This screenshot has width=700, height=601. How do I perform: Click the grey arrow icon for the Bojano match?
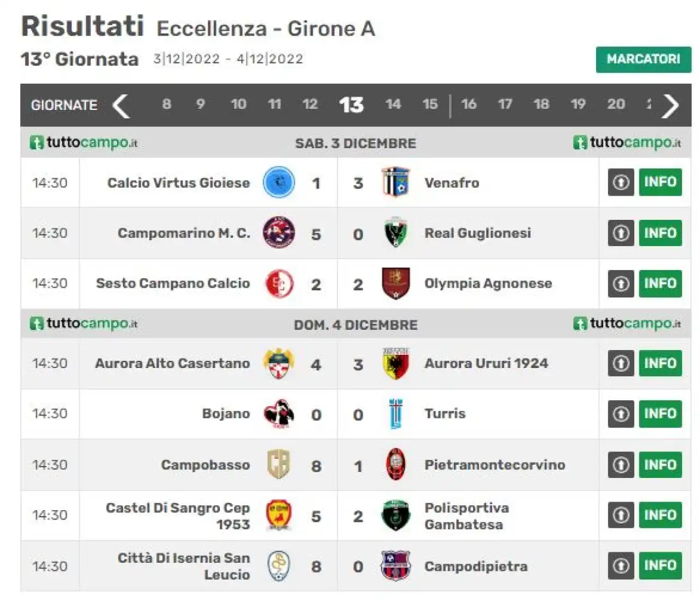[x=621, y=414]
